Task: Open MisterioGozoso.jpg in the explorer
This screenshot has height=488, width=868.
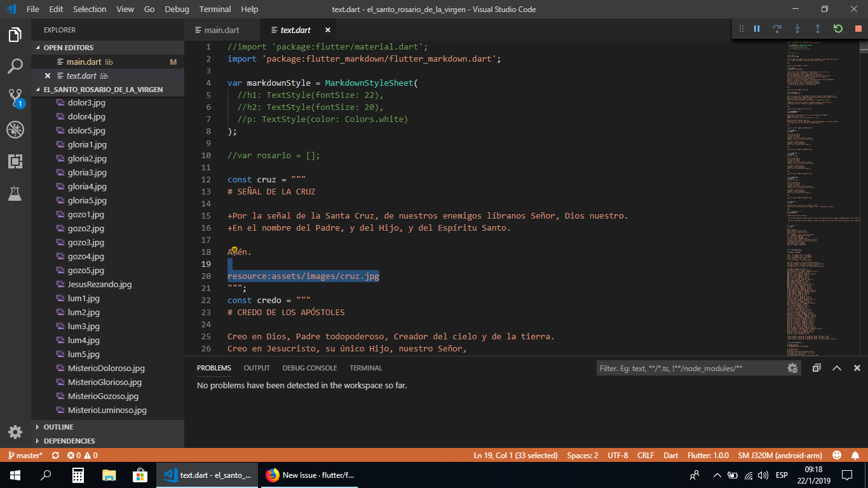Action: tap(103, 396)
